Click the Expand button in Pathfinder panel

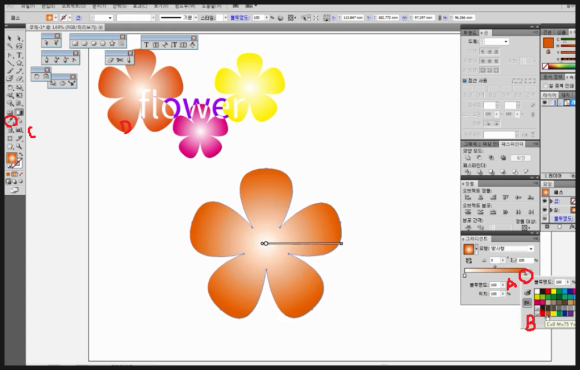pos(521,158)
